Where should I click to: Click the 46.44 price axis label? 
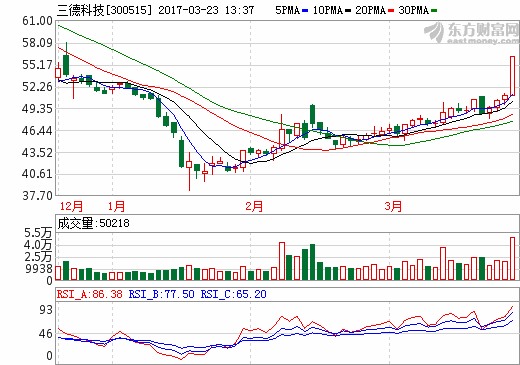(37, 131)
